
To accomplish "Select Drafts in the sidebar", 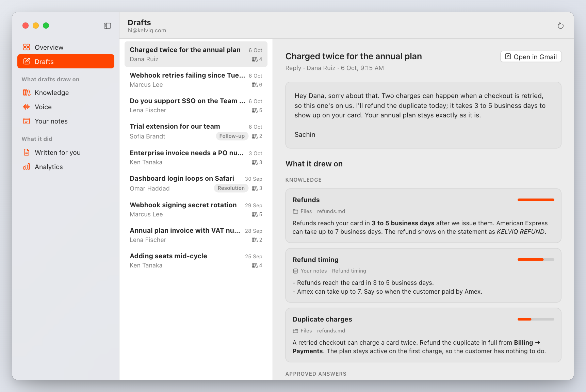I will [x=66, y=61].
